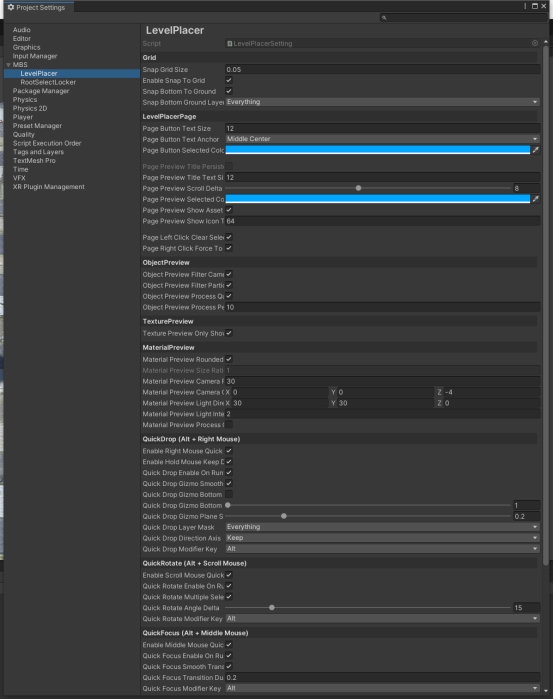Click Material Preview Camera Z value field
This screenshot has height=700, width=554.
click(492, 392)
